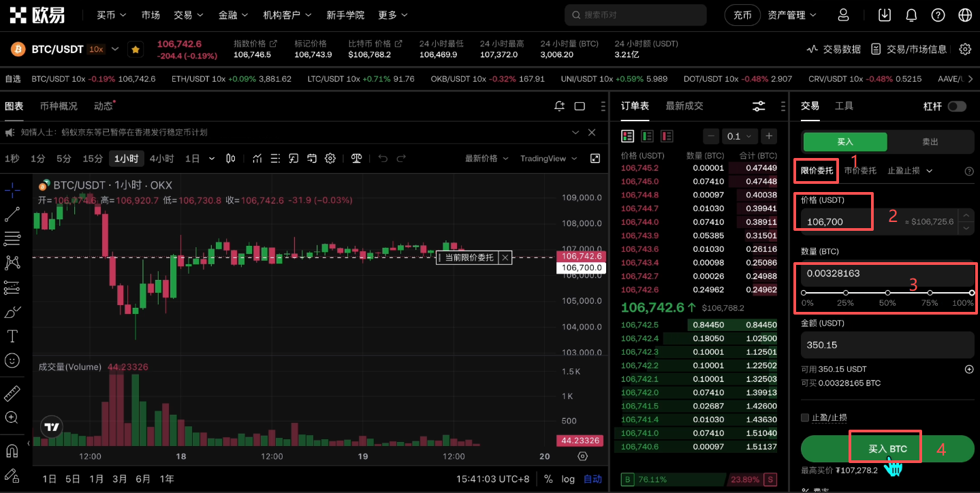Open order book filter settings icon
980x493 pixels.
pos(759,106)
